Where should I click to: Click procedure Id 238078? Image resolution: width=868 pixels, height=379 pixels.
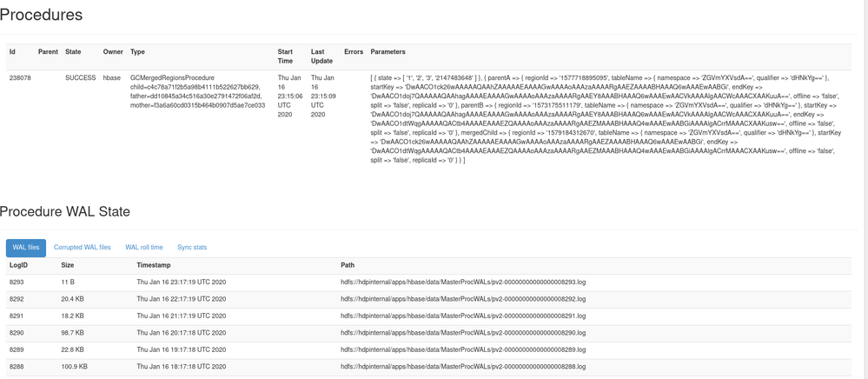pyautogui.click(x=20, y=78)
